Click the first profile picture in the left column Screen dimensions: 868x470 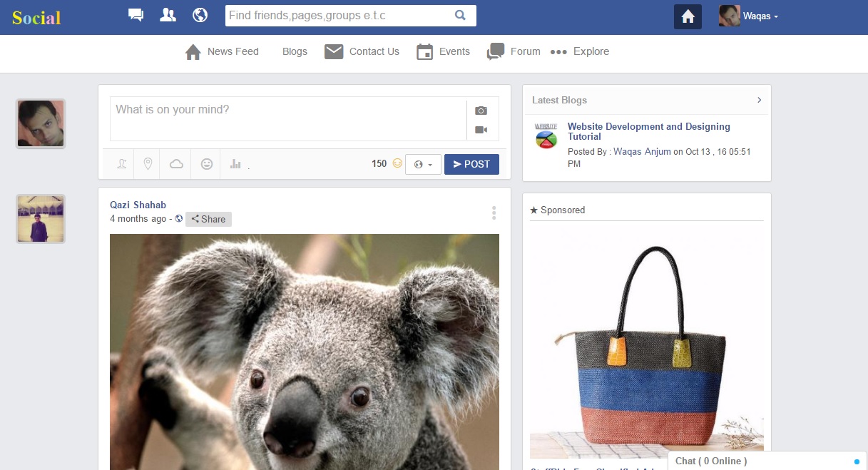(x=41, y=123)
